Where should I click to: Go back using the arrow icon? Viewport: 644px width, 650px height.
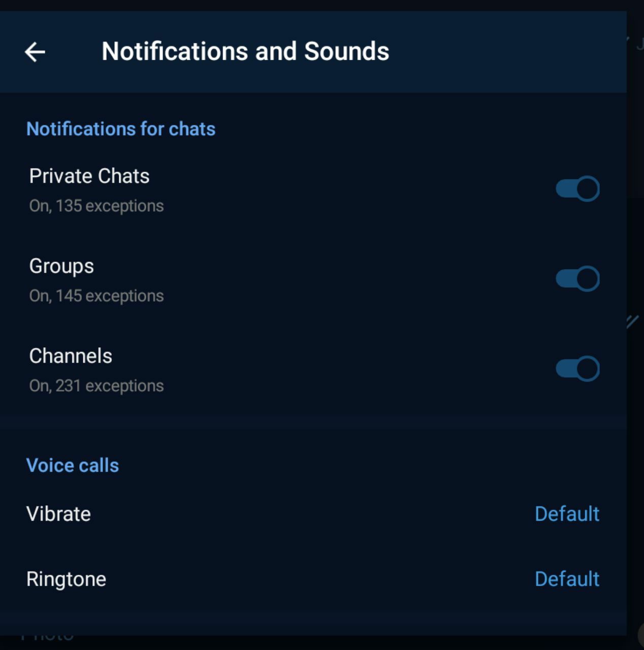point(35,52)
